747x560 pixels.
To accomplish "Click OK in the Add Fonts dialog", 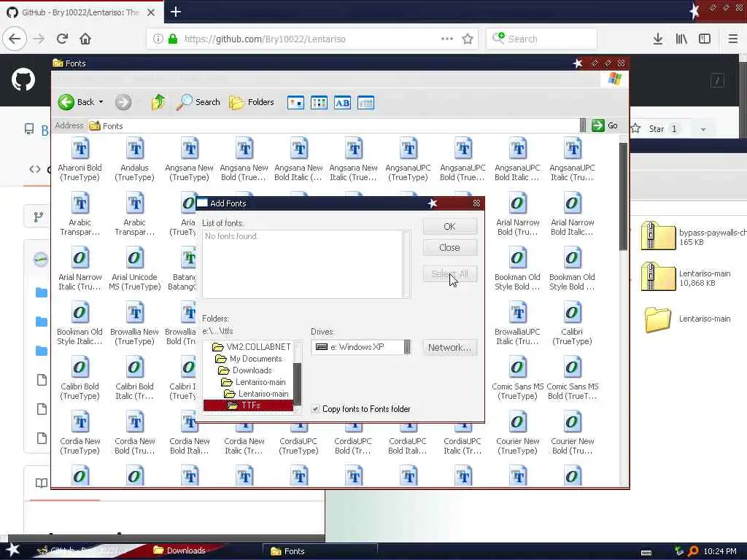I will pyautogui.click(x=449, y=226).
